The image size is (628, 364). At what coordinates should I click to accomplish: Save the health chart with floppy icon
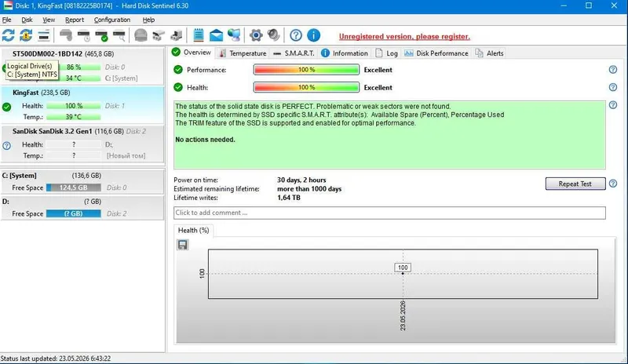click(183, 245)
